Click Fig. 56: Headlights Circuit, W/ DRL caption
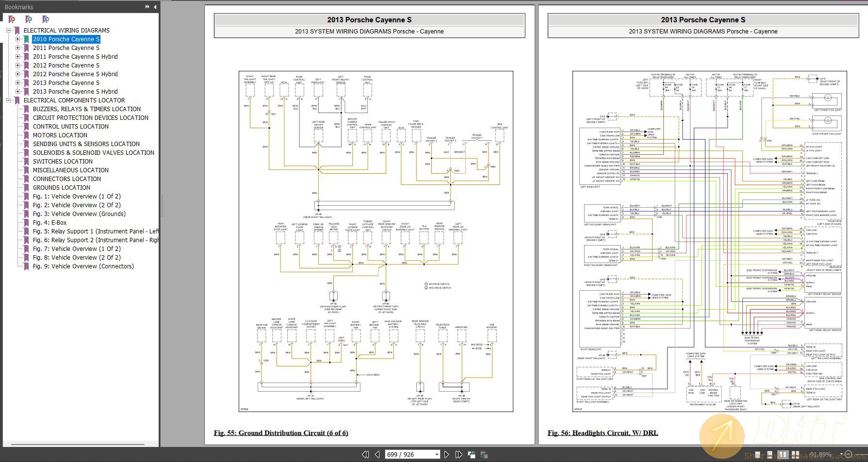The image size is (868, 462). (603, 433)
